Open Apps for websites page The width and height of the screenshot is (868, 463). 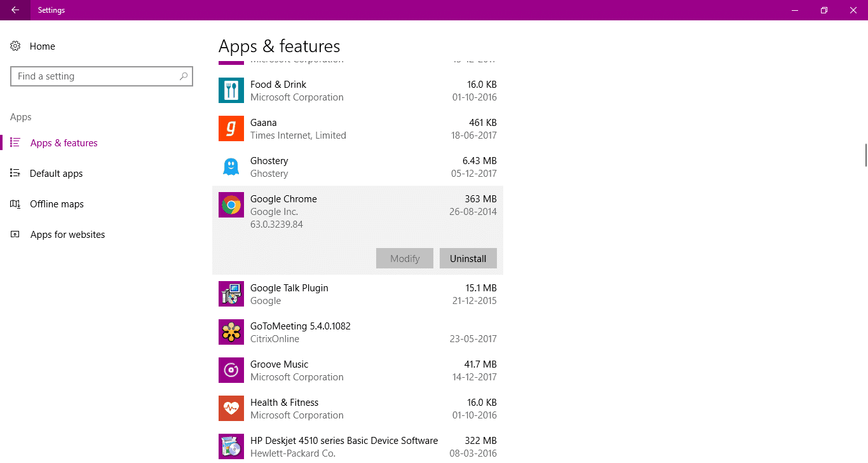click(67, 235)
